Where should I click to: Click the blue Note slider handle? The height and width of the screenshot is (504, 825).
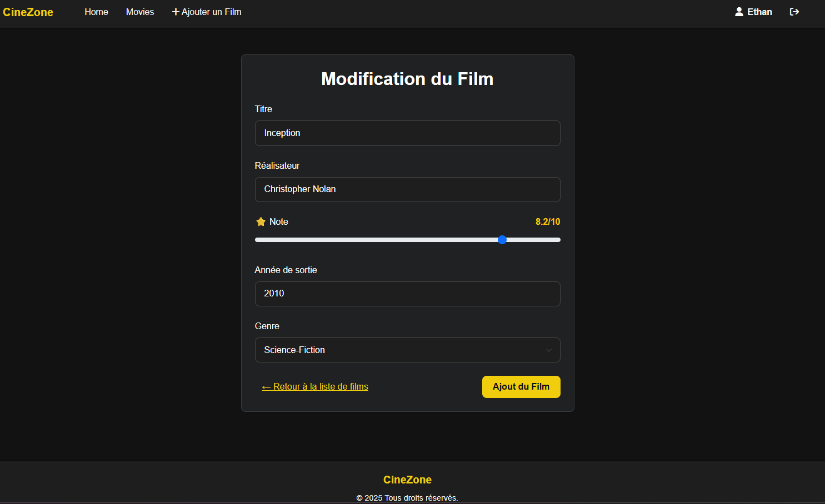click(x=502, y=240)
